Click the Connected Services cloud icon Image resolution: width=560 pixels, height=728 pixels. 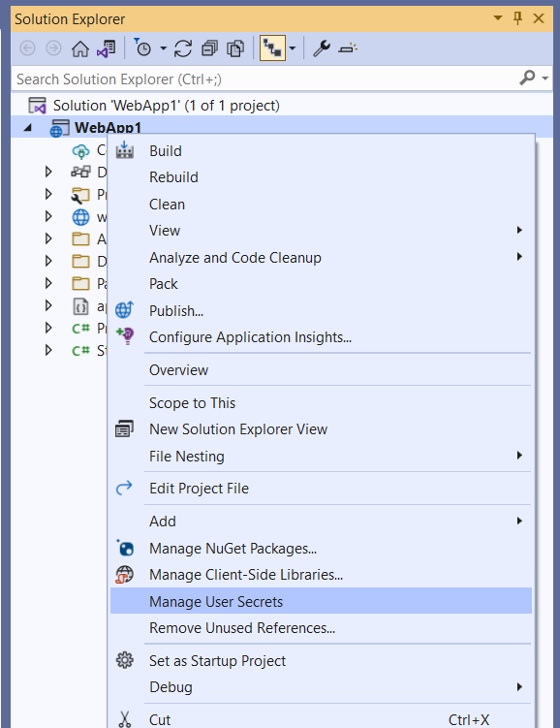(80, 151)
